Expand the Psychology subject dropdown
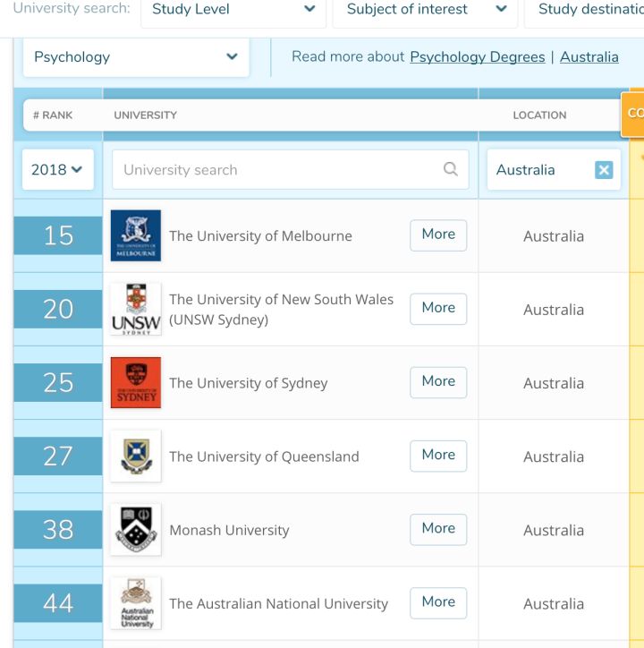This screenshot has width=644, height=648. (x=136, y=57)
